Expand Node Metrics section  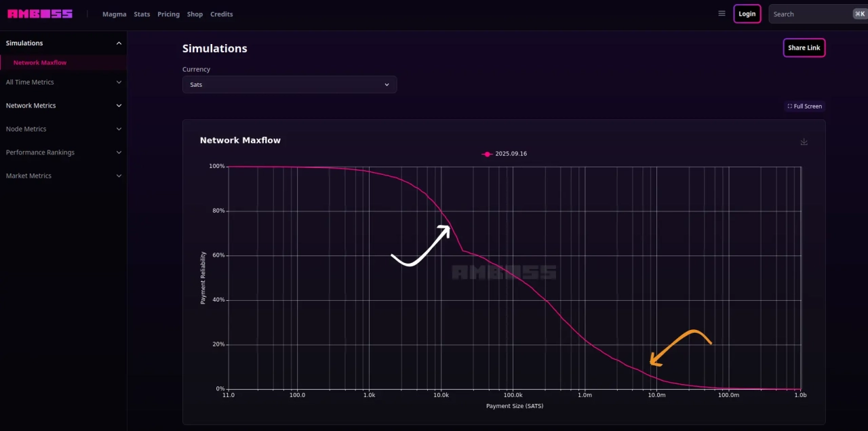point(63,129)
